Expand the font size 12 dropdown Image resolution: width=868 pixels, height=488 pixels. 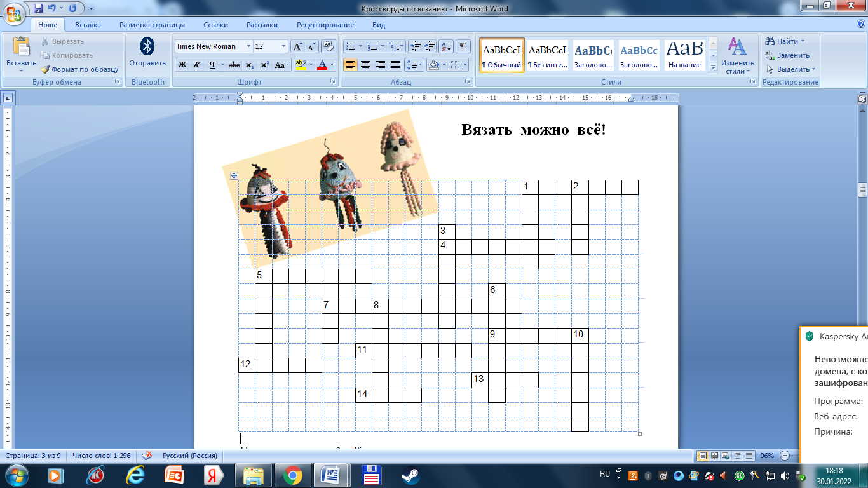click(x=283, y=46)
